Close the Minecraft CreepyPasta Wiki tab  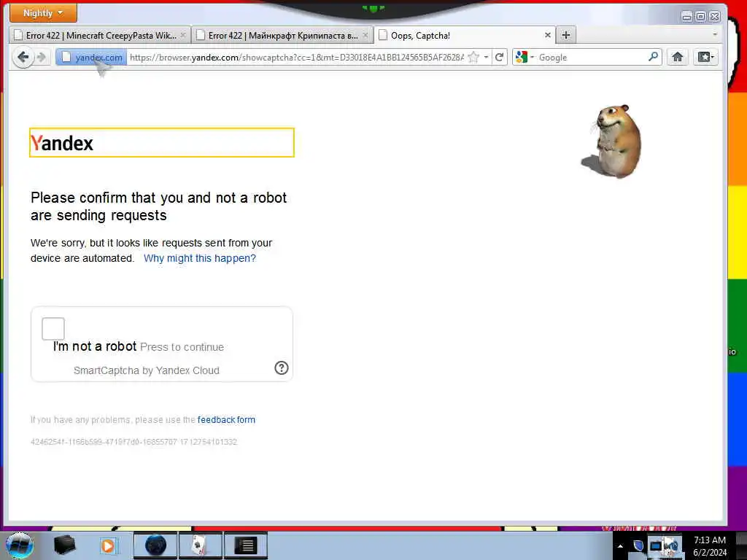click(183, 35)
